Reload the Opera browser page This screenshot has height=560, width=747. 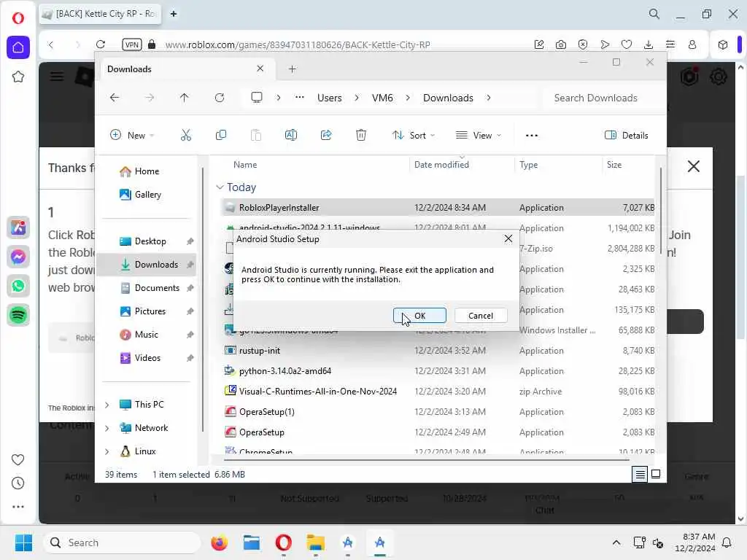101,44
